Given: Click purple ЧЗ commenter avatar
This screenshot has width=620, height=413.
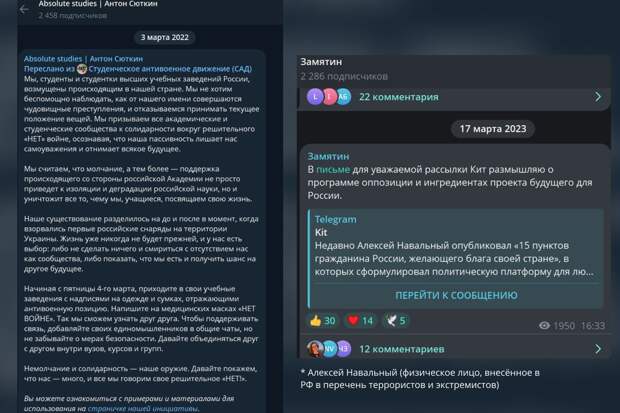Looking at the screenshot, I should (x=343, y=349).
